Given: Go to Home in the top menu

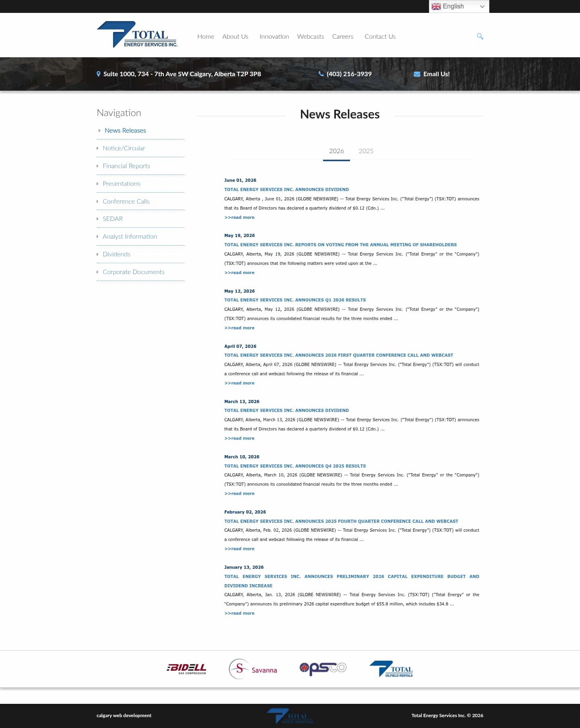Looking at the screenshot, I should tap(206, 36).
